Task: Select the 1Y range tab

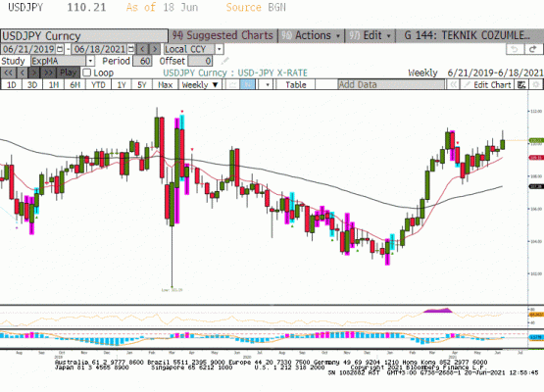Action: 122,84
